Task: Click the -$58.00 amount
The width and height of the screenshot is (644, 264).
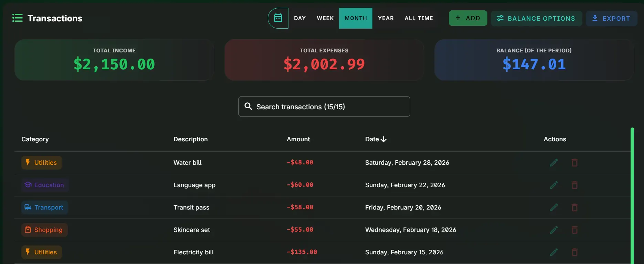Action: coord(300,207)
